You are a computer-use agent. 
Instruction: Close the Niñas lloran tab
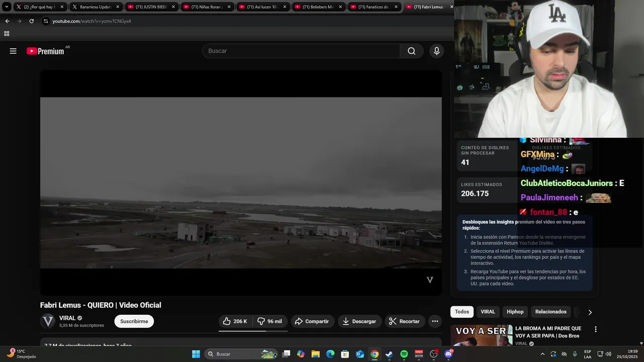(229, 7)
